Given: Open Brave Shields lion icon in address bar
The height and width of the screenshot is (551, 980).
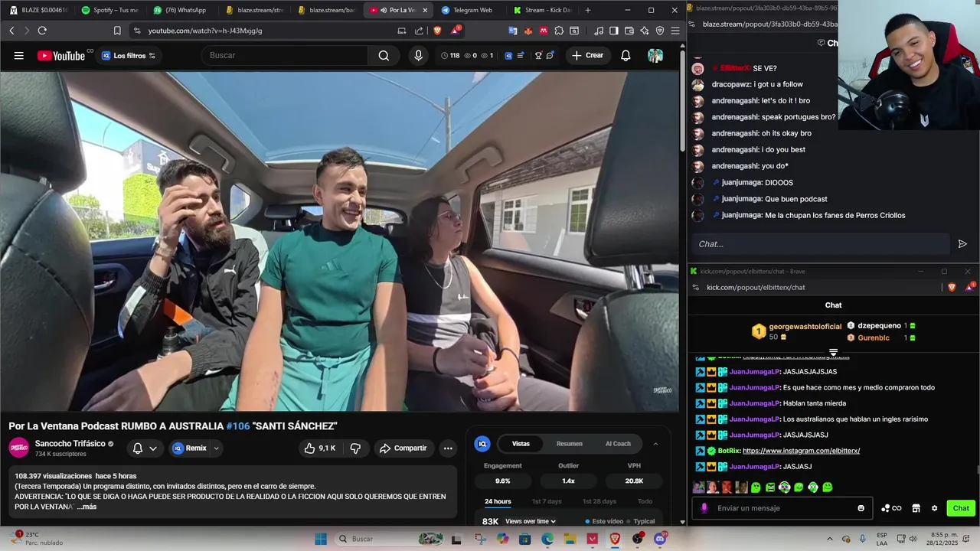Looking at the screenshot, I should click(x=437, y=31).
